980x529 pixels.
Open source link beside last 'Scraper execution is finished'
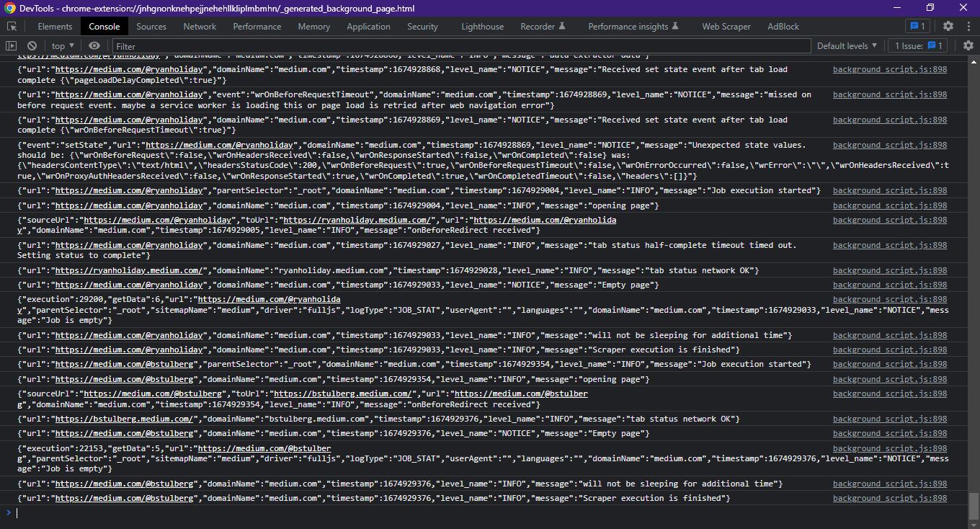point(889,498)
